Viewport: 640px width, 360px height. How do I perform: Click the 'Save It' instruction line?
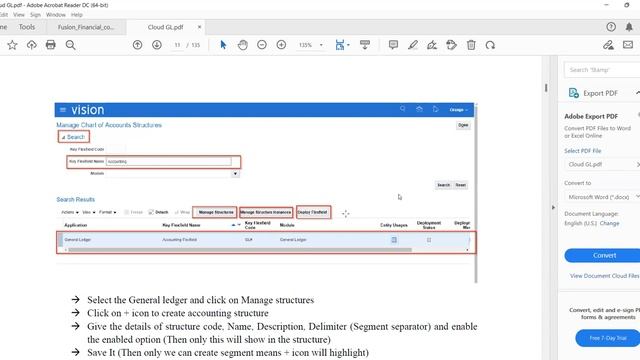pos(228,352)
